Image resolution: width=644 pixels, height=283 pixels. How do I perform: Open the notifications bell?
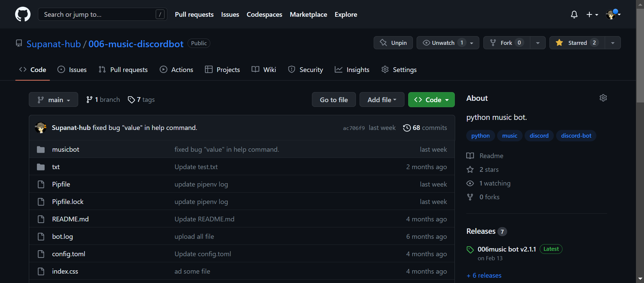[x=574, y=14]
